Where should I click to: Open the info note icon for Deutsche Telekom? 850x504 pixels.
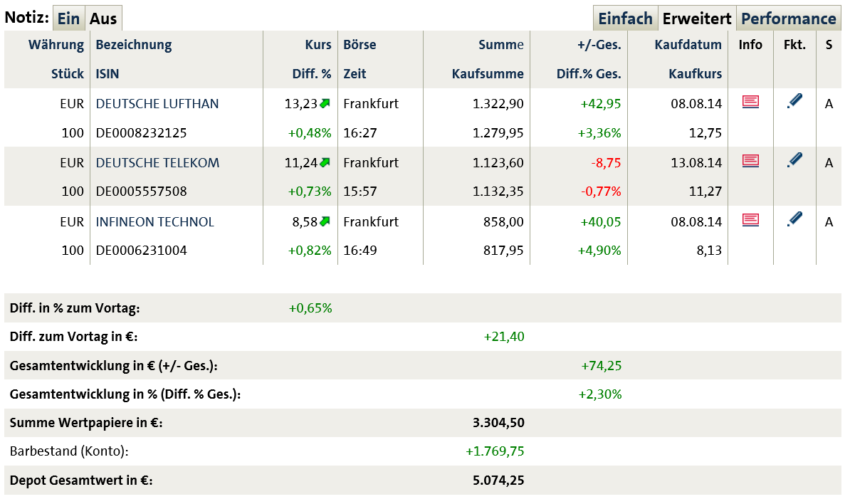(x=750, y=162)
